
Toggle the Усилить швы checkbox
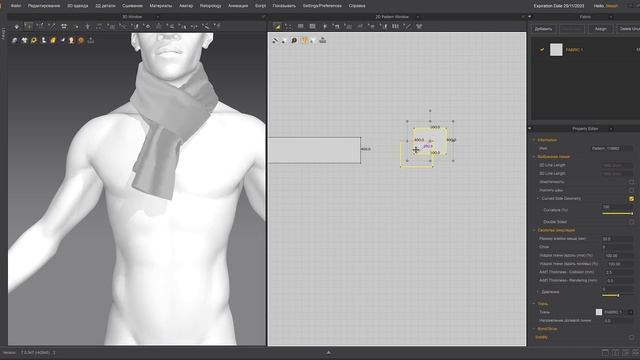(631, 190)
